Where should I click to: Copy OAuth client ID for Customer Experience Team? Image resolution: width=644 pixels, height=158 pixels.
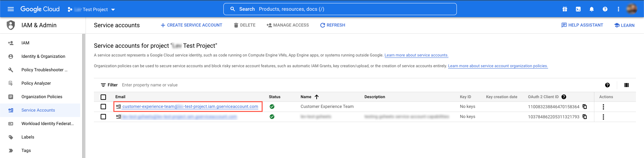click(585, 107)
